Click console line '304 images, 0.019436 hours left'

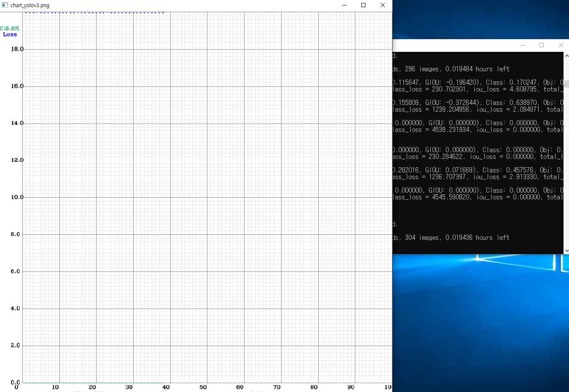pyautogui.click(x=457, y=238)
